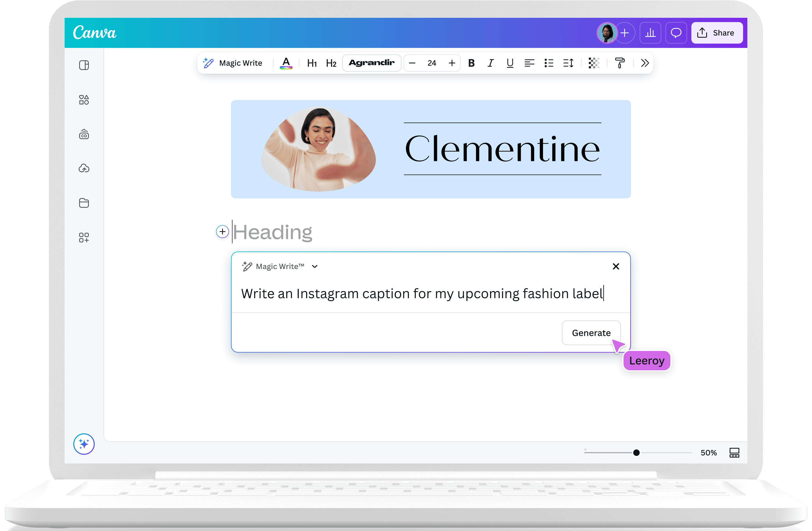This screenshot has width=812, height=531.
Task: Open the Agrandir font dropdown
Action: click(x=372, y=63)
